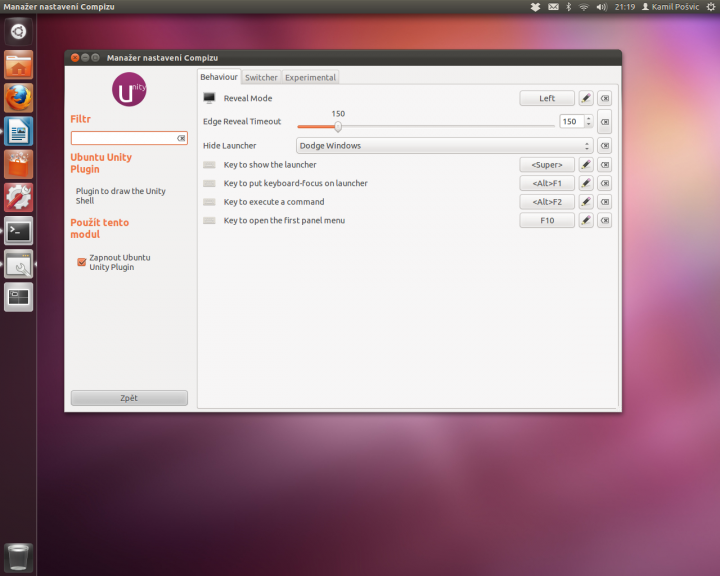Click the 'Ubuntu Unity Plugin' heading
The height and width of the screenshot is (576, 720).
pyautogui.click(x=101, y=163)
